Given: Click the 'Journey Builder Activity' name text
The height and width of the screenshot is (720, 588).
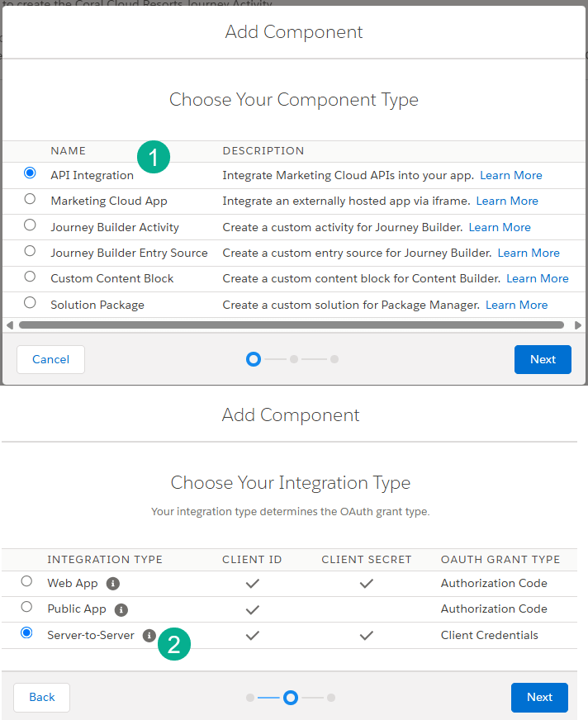Looking at the screenshot, I should pyautogui.click(x=115, y=227).
